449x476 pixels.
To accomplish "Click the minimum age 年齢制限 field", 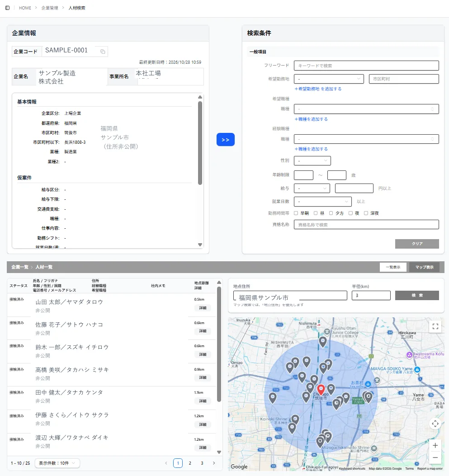I will pos(303,175).
